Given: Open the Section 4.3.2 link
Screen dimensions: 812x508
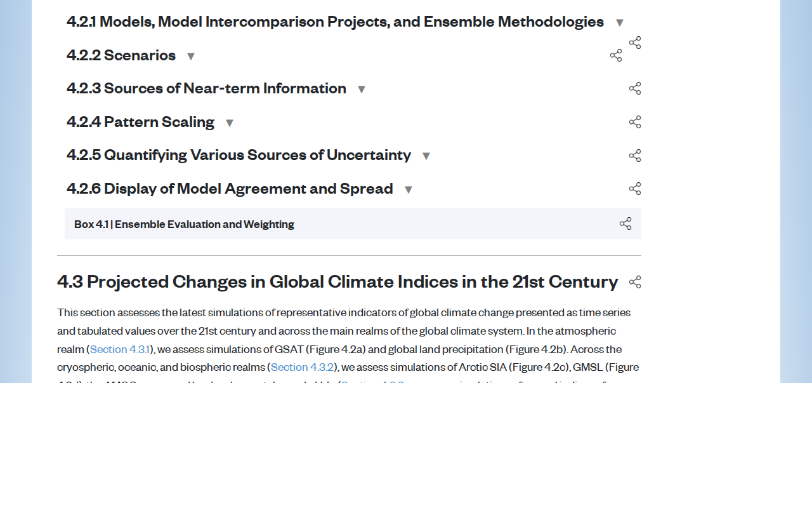Looking at the screenshot, I should 302,367.
